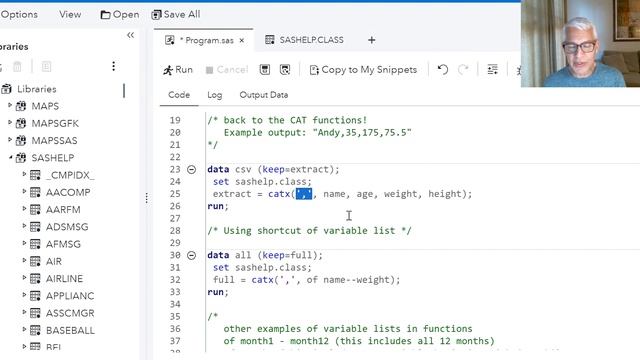The width and height of the screenshot is (640, 360).
Task: Collapse the data csv step at line 23
Action: pyautogui.click(x=191, y=169)
